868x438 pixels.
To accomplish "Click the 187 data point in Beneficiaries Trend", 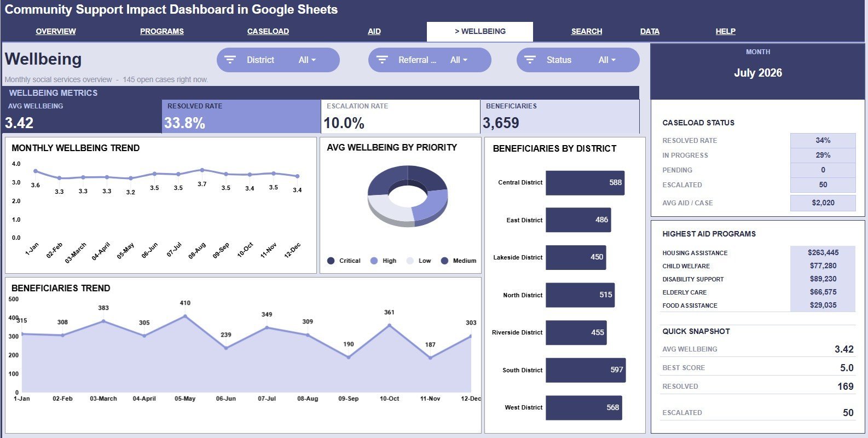I will [430, 358].
